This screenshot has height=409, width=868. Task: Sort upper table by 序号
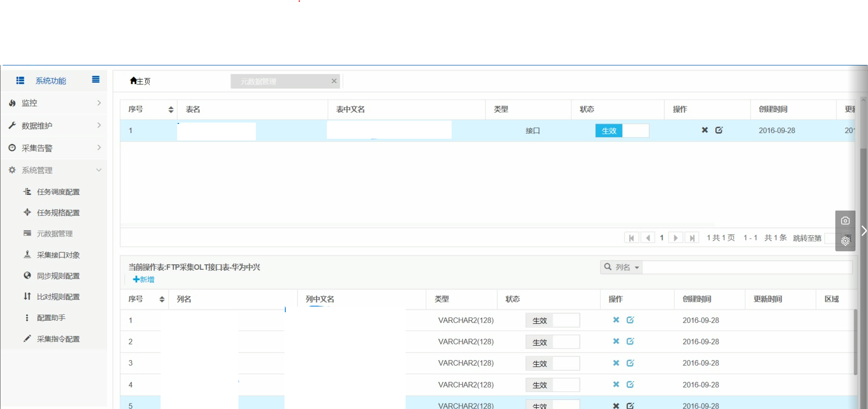pyautogui.click(x=171, y=109)
